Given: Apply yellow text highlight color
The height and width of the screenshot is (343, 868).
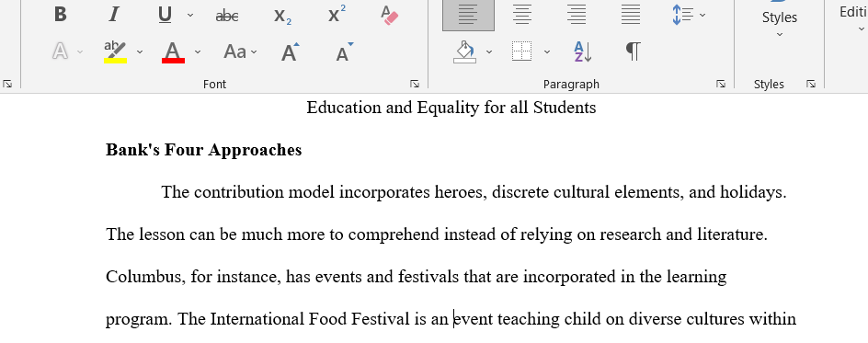Looking at the screenshot, I should pos(115,51).
